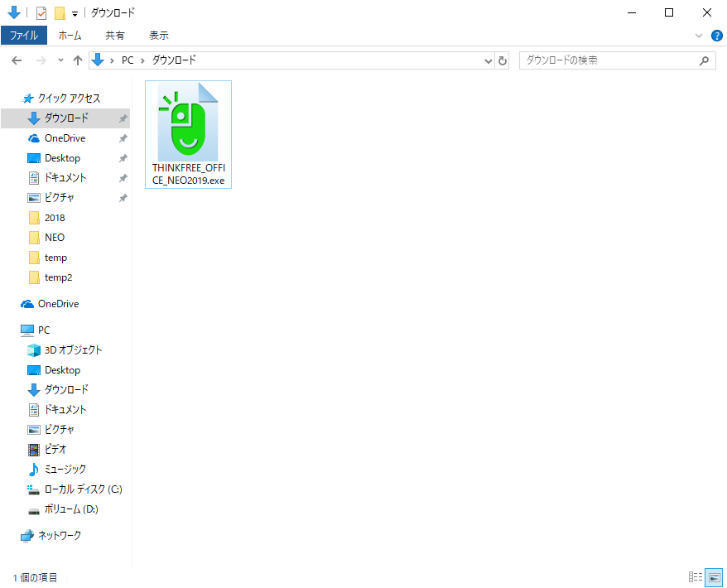Open pinned OneDrive under Quick Access
This screenshot has height=588, width=727.
click(65, 138)
